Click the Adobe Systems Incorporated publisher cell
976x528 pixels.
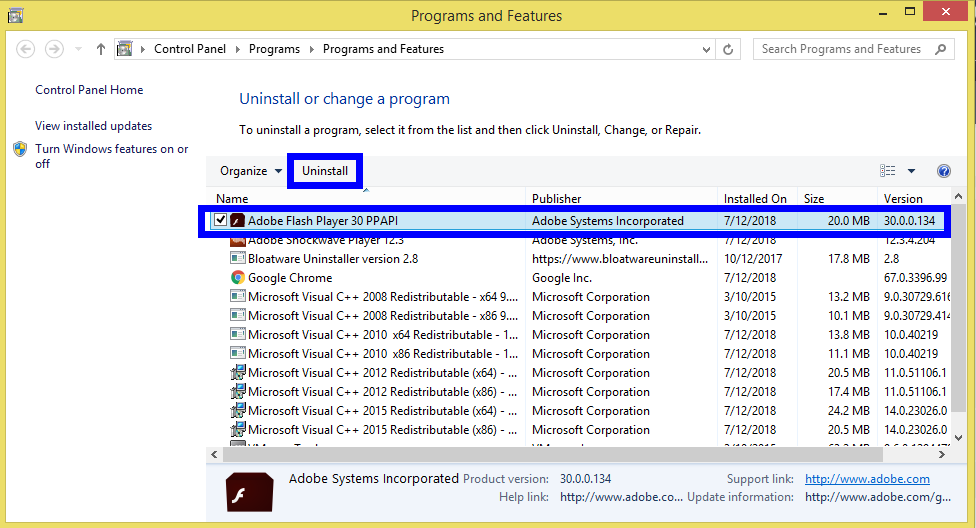(x=608, y=220)
